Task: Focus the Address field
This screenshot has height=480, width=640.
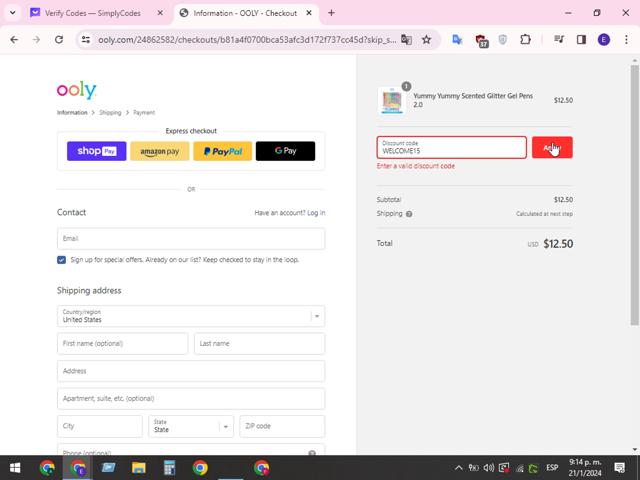Action: pyautogui.click(x=191, y=371)
